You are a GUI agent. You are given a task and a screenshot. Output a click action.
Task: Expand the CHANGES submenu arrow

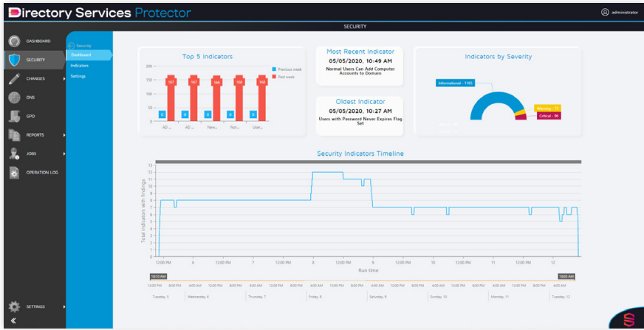tap(64, 78)
